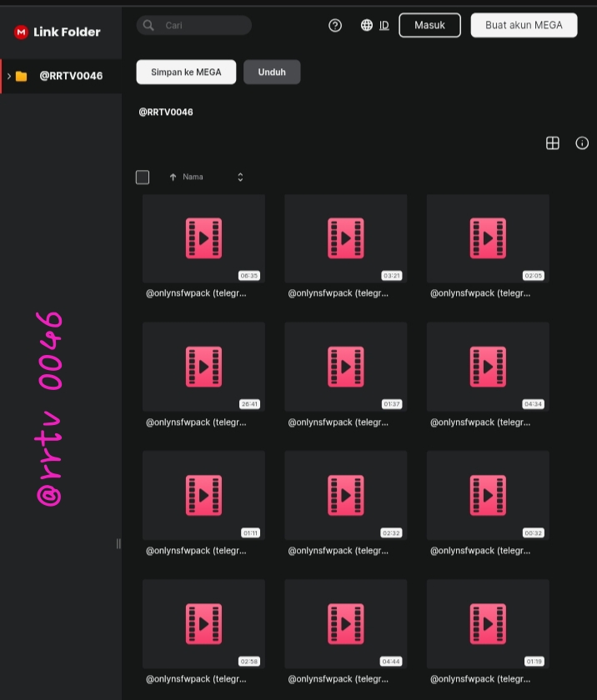This screenshot has height=700, width=597.
Task: Click file name under the 01:11 video
Action: click(196, 551)
